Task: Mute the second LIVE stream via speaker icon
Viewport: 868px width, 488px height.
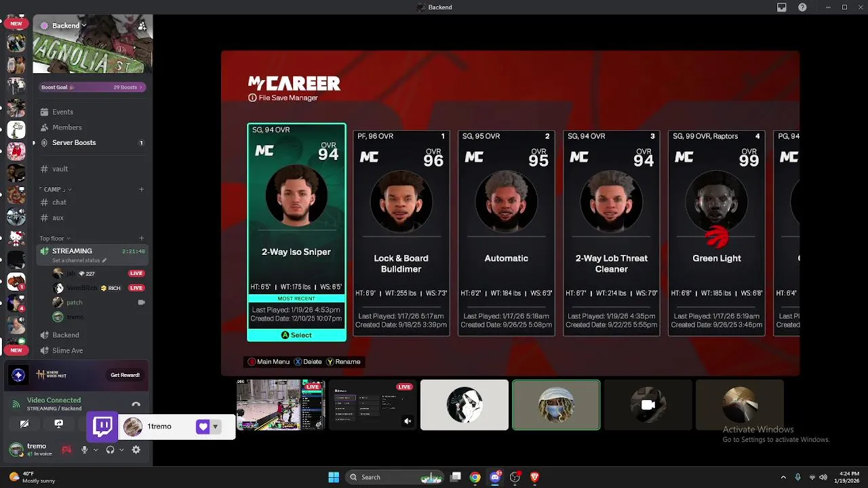Action: pos(408,421)
